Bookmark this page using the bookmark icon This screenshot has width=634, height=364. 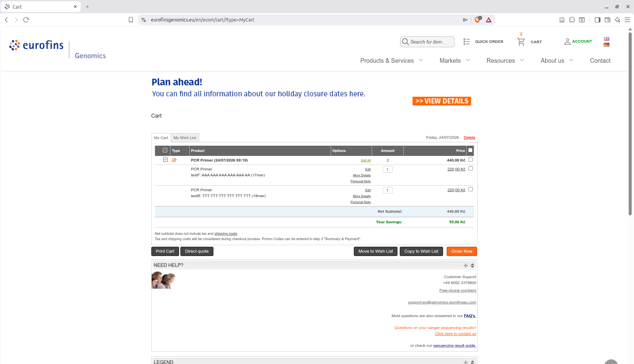[131, 20]
